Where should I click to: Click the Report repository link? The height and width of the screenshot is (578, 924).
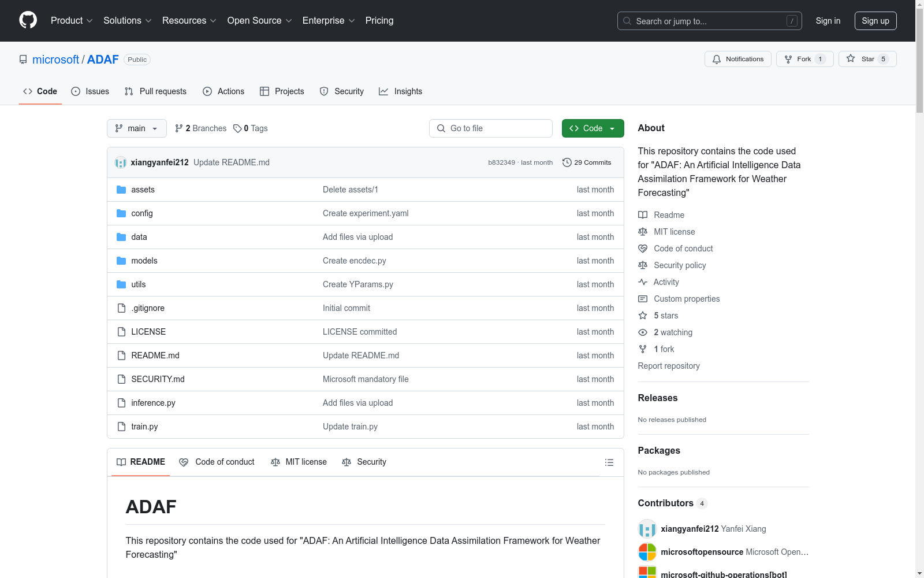669,366
